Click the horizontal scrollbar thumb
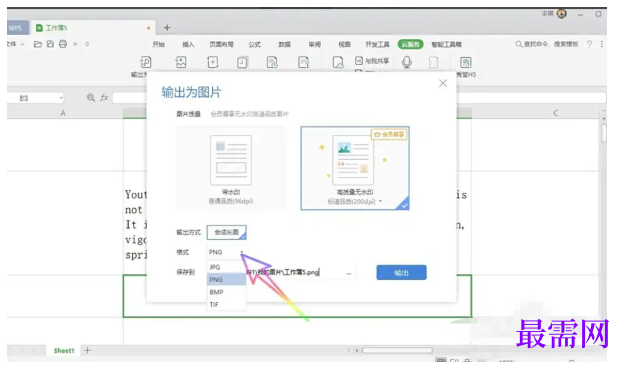The image size is (628, 365). (x=397, y=350)
